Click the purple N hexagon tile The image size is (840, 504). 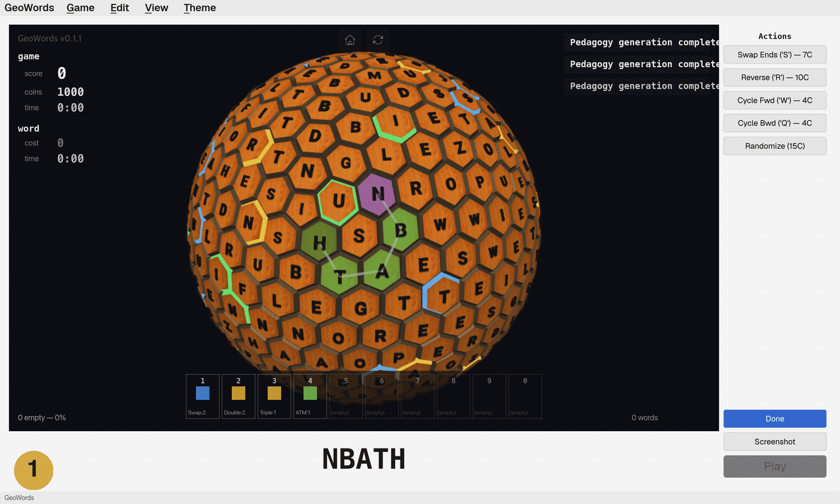click(x=377, y=194)
